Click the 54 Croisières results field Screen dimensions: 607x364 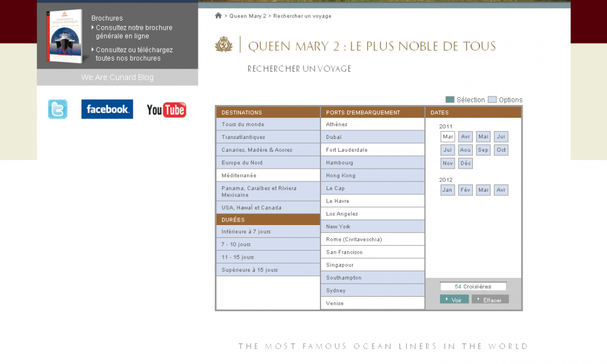point(473,286)
